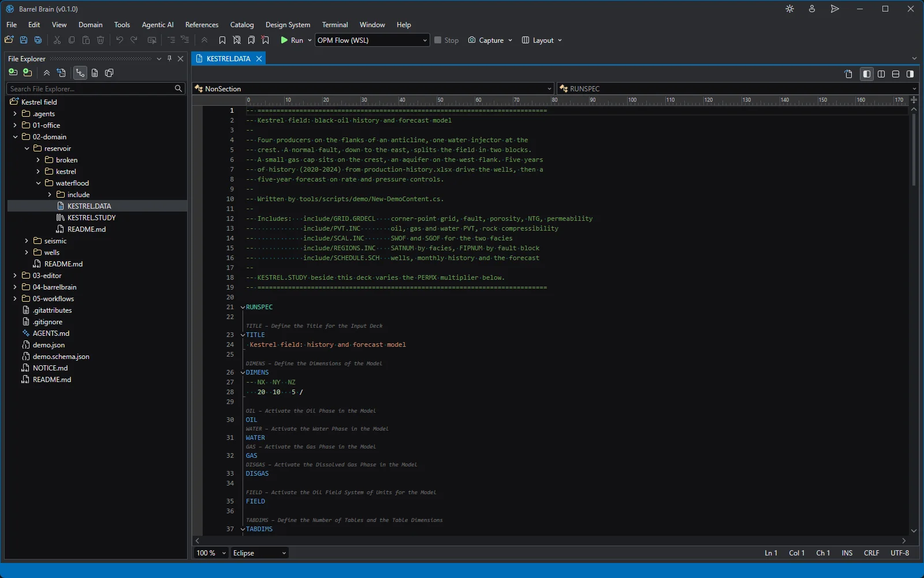Viewport: 924px width, 578px height.
Task: Clear all bookmarks with the red-X bookmark icon
Action: (x=266, y=40)
